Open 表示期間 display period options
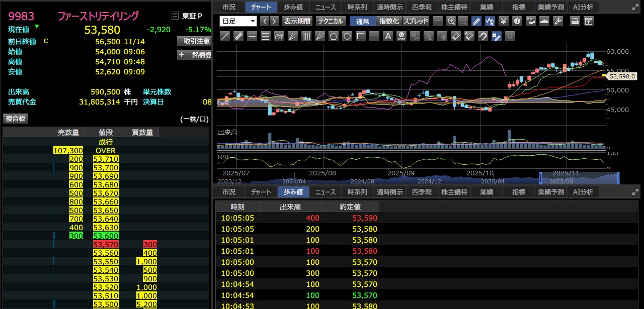644x309 pixels. (297, 21)
